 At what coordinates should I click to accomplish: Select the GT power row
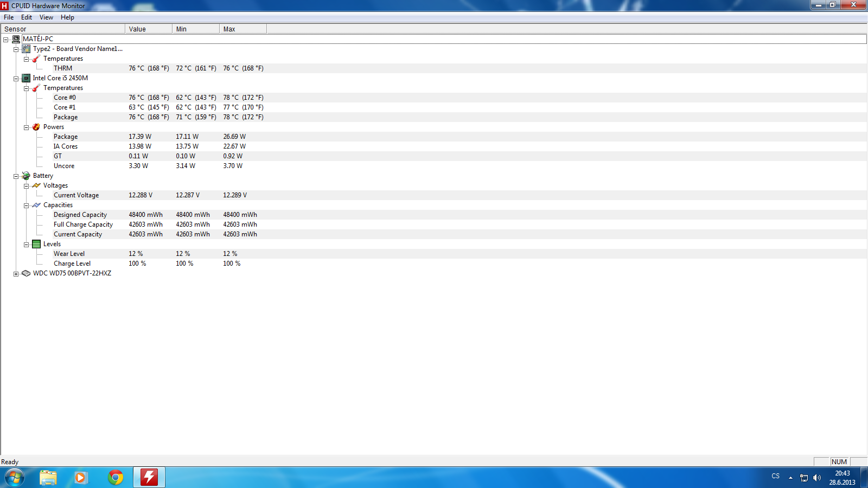coord(434,156)
